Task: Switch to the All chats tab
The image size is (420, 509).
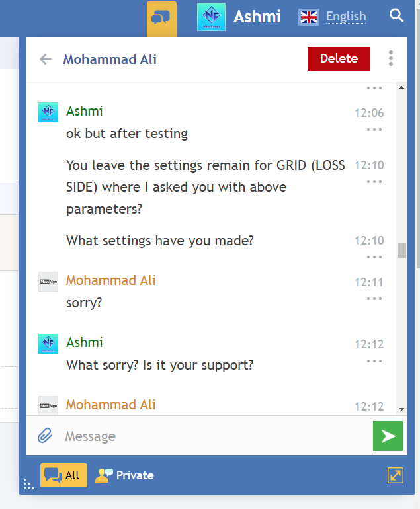Action: point(63,475)
